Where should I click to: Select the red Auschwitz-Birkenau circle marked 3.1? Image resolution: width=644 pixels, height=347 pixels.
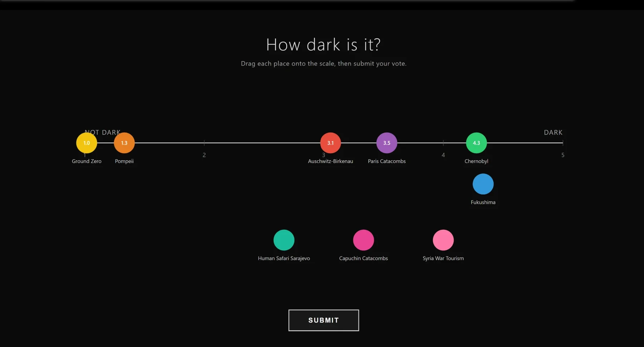coord(331,143)
